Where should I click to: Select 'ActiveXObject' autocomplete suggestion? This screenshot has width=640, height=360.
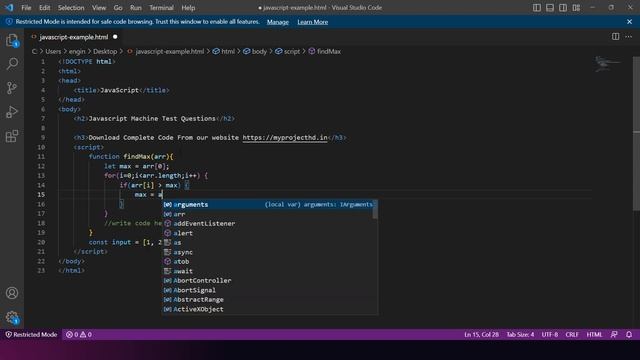coord(267,309)
